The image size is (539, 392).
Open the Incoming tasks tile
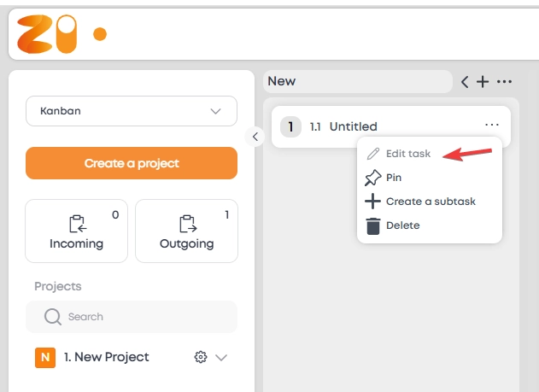pos(76,231)
